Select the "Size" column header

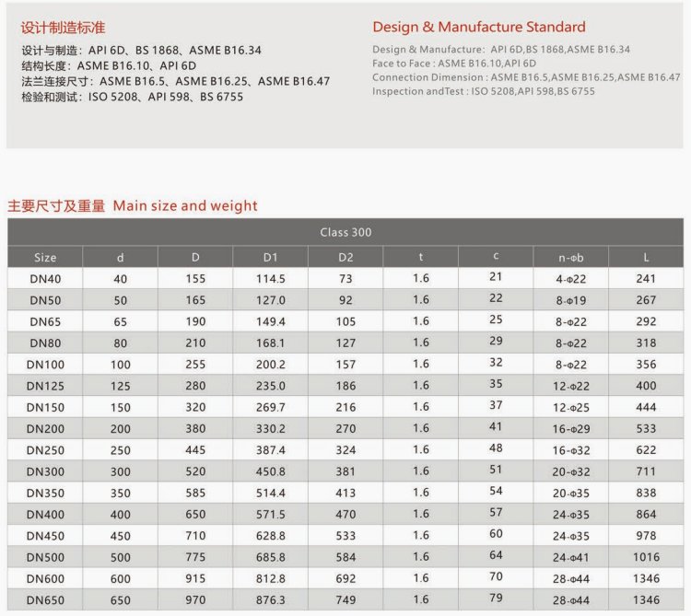(x=45, y=257)
